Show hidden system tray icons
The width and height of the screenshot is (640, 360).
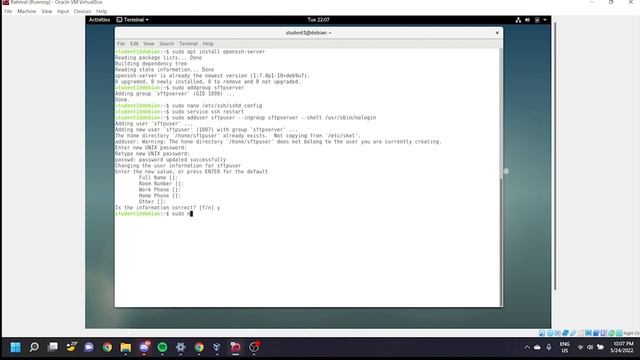527,347
